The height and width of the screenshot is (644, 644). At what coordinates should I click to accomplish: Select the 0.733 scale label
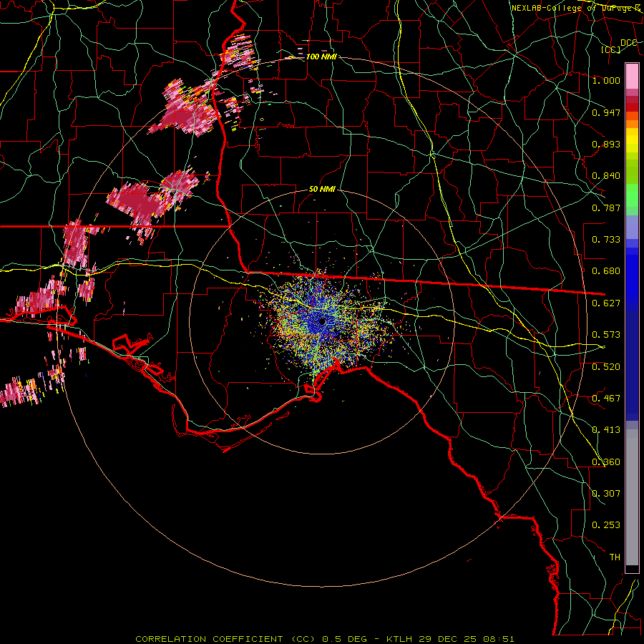tap(606, 239)
